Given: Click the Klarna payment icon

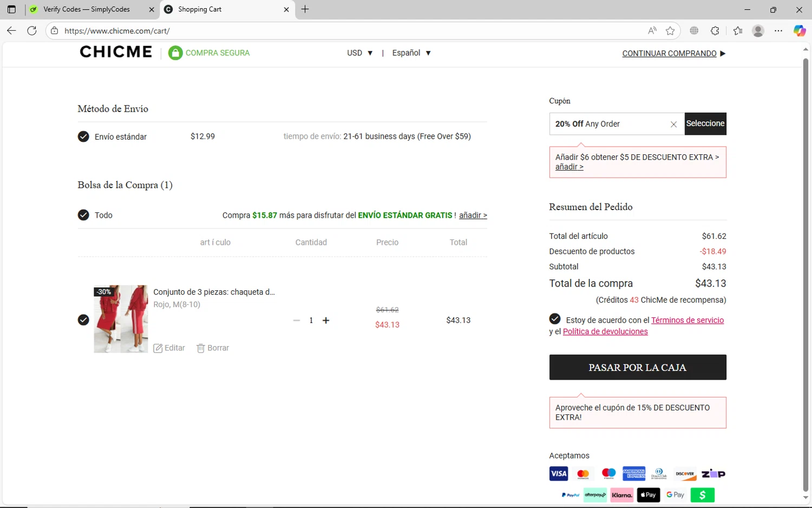Looking at the screenshot, I should tap(622, 495).
